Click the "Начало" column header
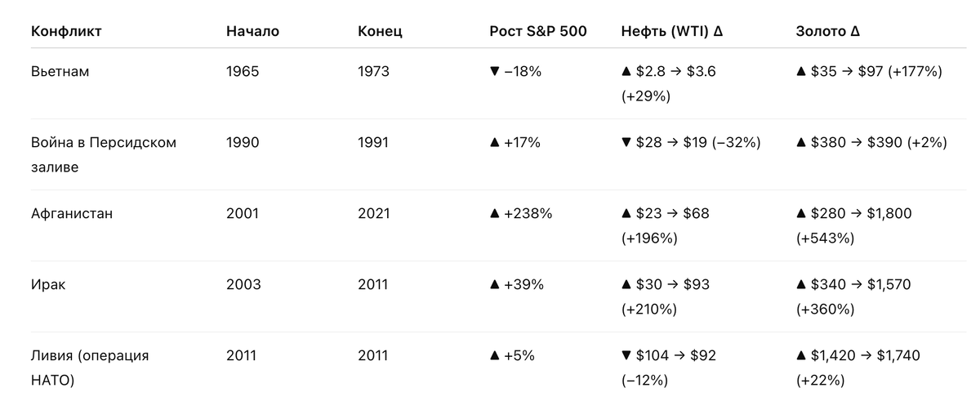980x419 pixels. pos(252,32)
